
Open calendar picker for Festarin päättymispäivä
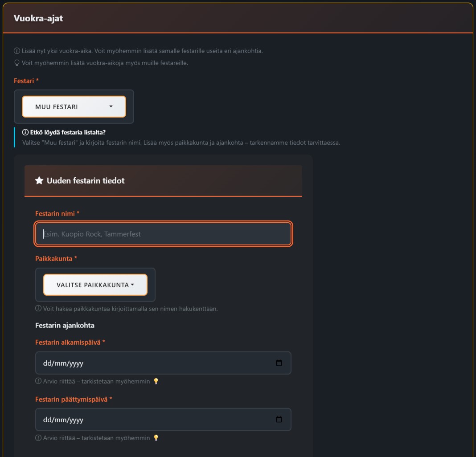click(279, 420)
